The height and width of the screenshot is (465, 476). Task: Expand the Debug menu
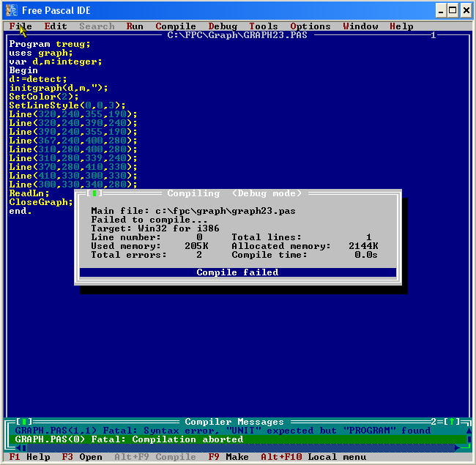click(223, 26)
